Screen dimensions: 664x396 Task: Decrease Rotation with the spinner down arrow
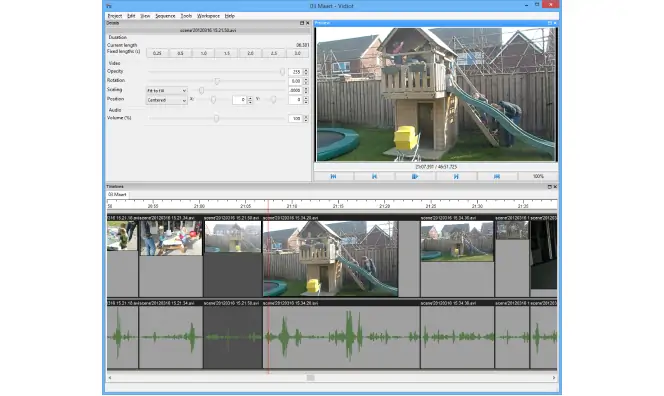click(x=306, y=83)
